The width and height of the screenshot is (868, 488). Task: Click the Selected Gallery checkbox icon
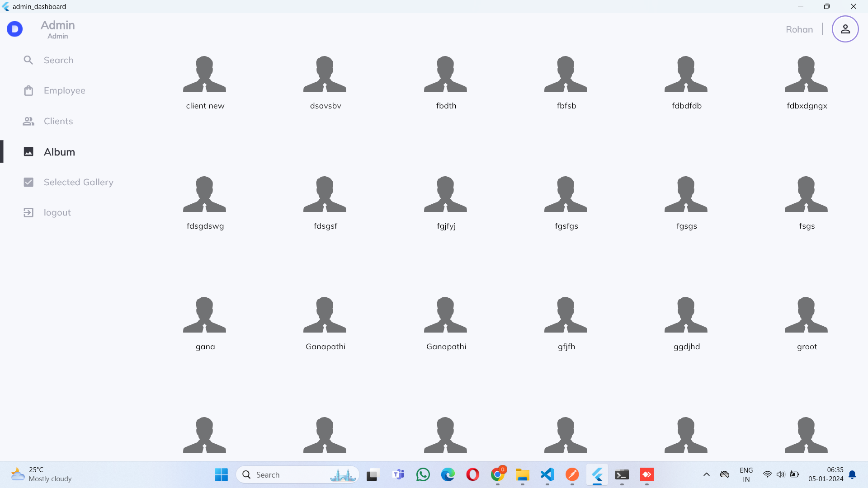click(28, 182)
